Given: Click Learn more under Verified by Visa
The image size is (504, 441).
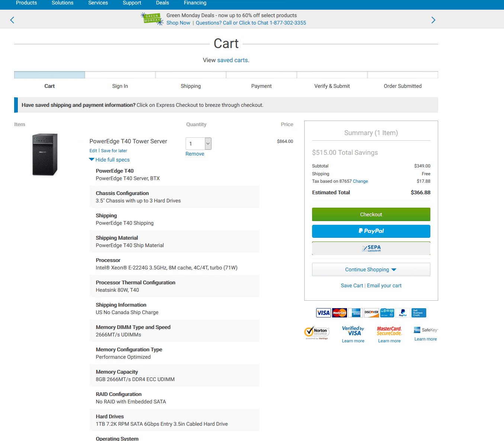Looking at the screenshot, I should (353, 341).
